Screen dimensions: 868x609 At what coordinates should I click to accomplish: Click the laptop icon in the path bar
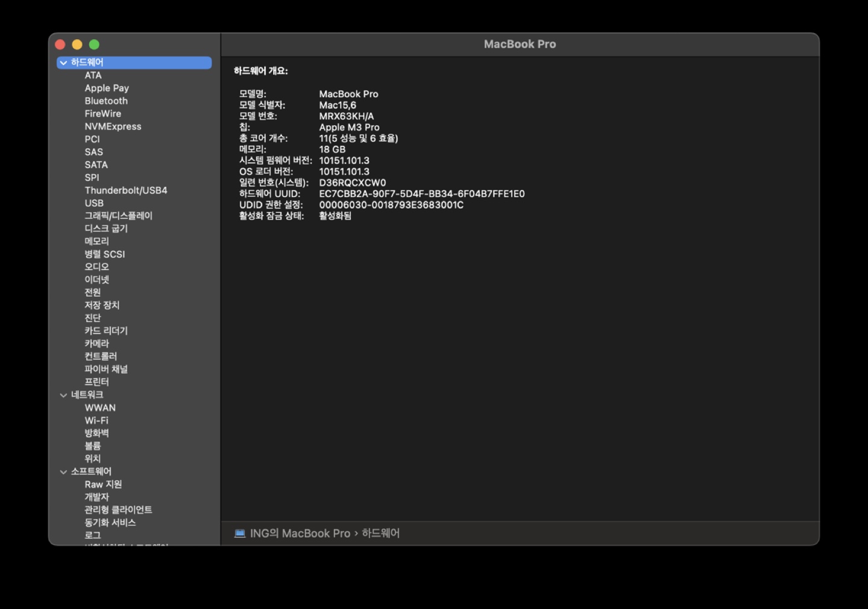click(240, 533)
